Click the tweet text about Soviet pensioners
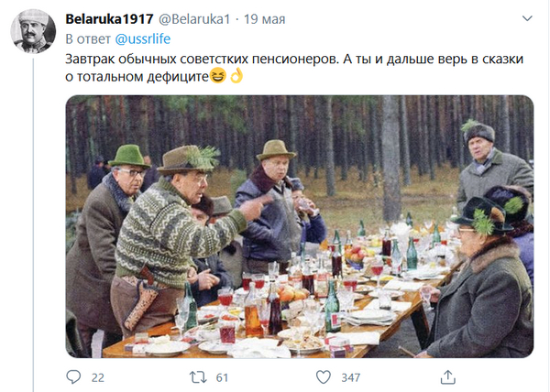This screenshot has width=550, height=392. tap(294, 68)
